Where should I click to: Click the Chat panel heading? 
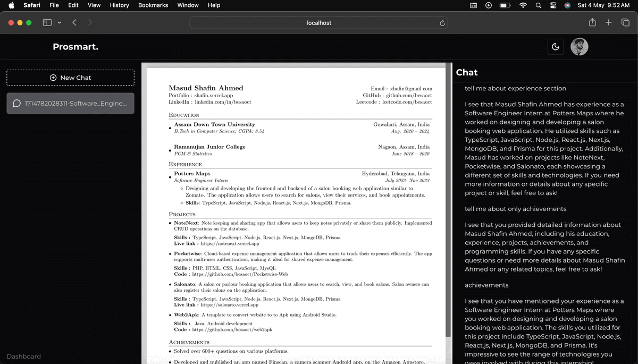coord(467,72)
